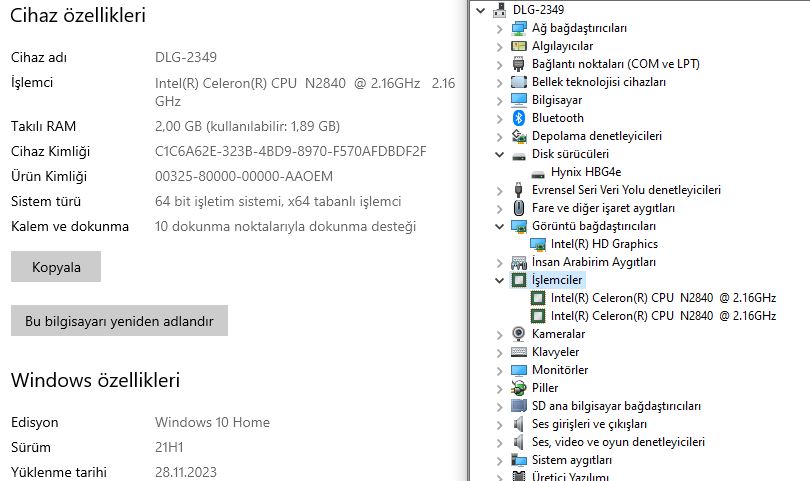Viewport: 810px width, 481px height.
Task: Click the Ürün Kimliği value 00325-80000-00000-AAOEM
Action: tap(244, 176)
